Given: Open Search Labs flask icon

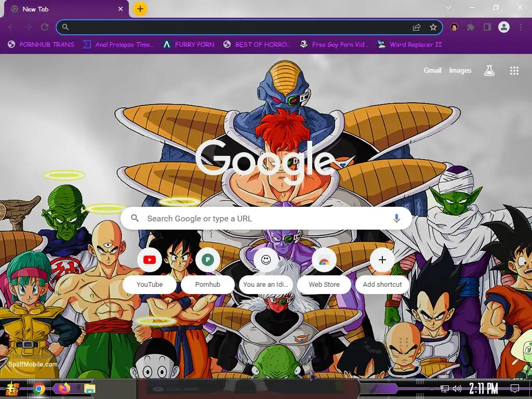Looking at the screenshot, I should (489, 71).
